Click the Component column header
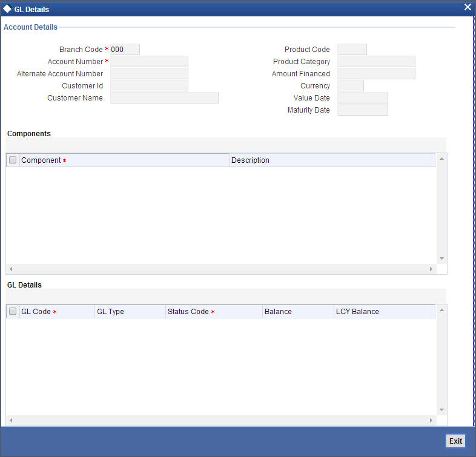This screenshot has height=457, width=476. click(124, 160)
